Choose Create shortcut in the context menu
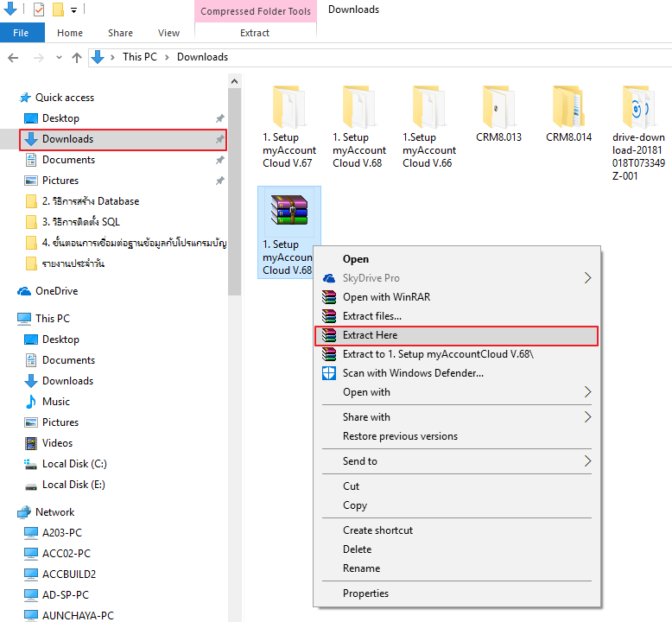Viewport: 672px width, 622px height. 457,530
